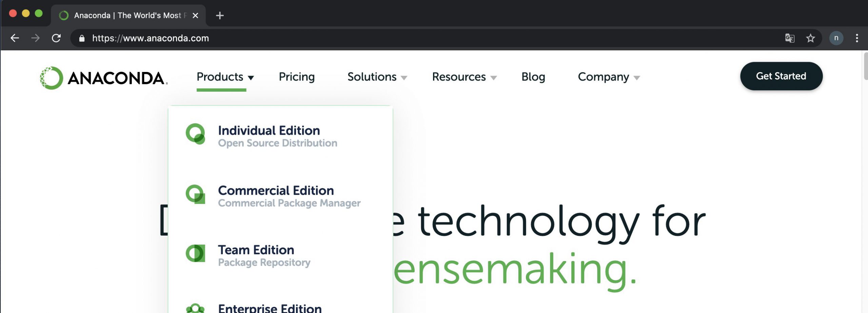Expand the Resources dropdown menu
The image size is (868, 313).
(464, 77)
